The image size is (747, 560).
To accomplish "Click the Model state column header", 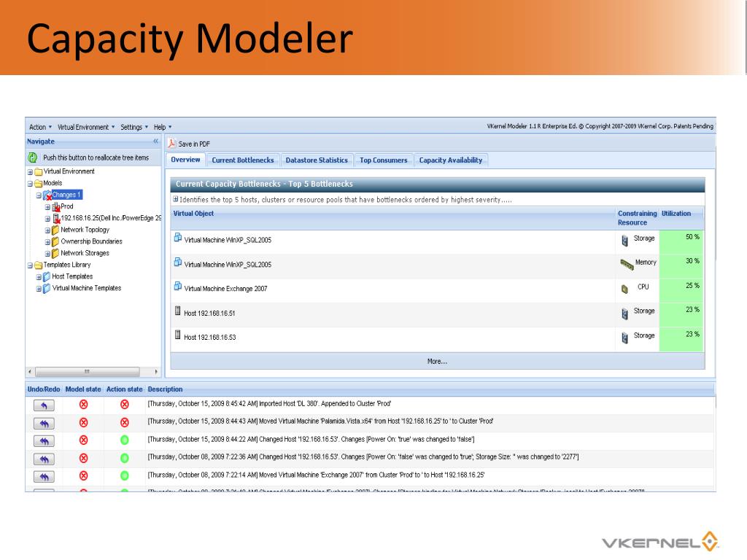I will [x=83, y=389].
